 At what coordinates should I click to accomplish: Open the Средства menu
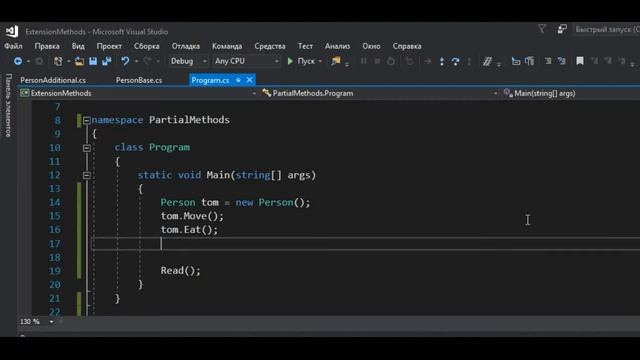pyautogui.click(x=270, y=46)
